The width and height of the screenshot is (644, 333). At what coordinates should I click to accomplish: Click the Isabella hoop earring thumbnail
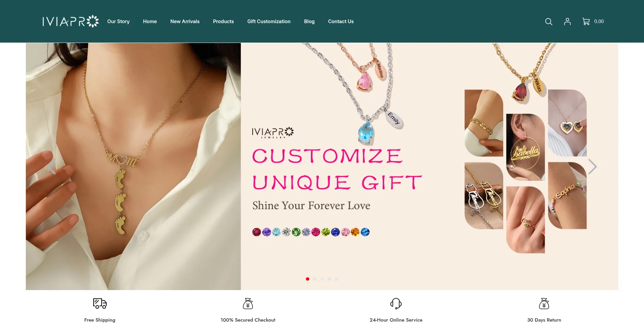click(525, 147)
